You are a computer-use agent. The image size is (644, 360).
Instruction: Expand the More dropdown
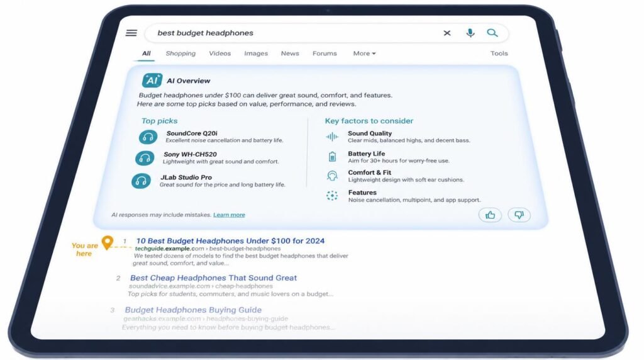pyautogui.click(x=364, y=53)
